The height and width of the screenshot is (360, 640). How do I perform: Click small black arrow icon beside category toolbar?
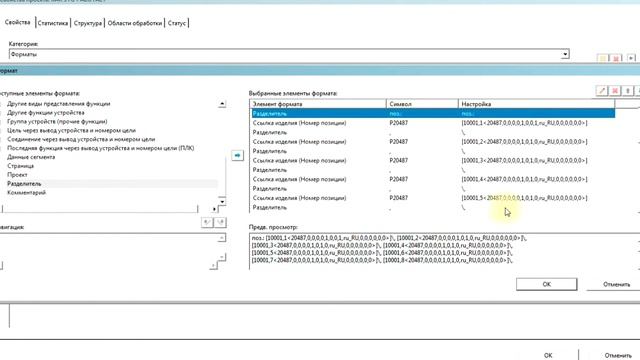point(631,58)
